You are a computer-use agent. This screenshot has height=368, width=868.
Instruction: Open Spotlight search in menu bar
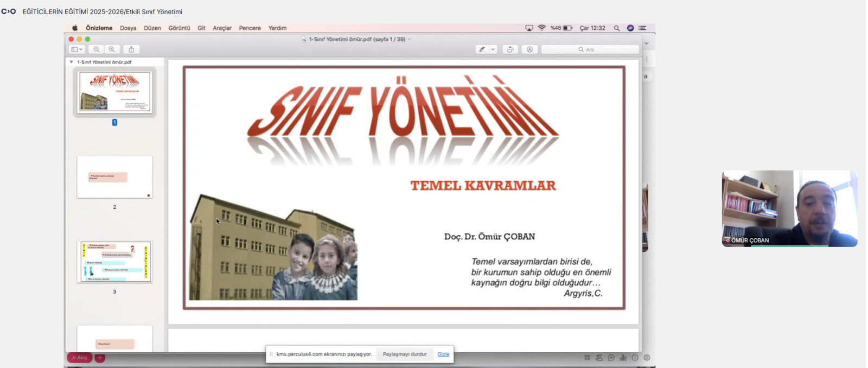tap(617, 28)
